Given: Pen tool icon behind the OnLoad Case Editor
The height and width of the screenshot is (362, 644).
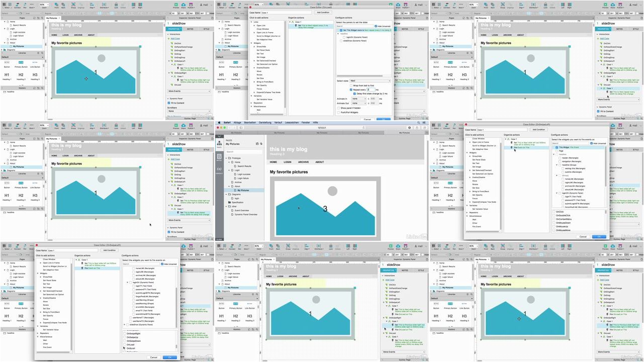Looking at the screenshot, I should pos(239,5).
